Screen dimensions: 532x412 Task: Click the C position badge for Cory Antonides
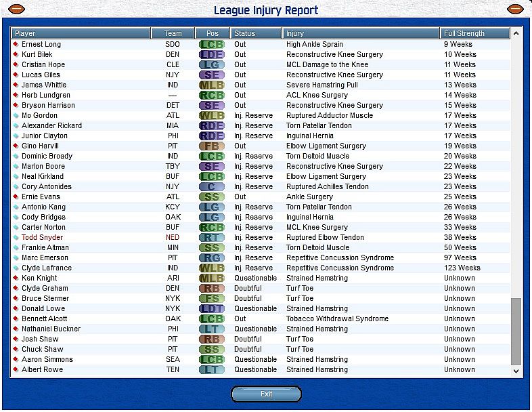pyautogui.click(x=212, y=186)
